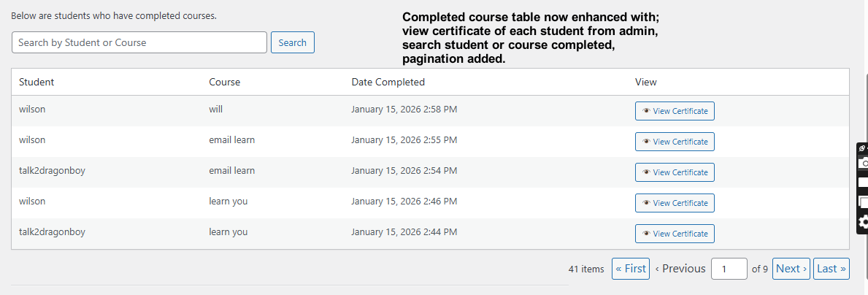
Task: Click the solid rectangle icon below the camera
Action: (x=864, y=182)
